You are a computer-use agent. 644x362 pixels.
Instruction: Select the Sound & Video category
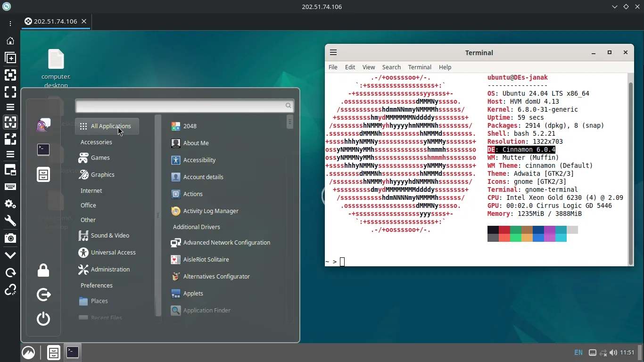point(109,235)
